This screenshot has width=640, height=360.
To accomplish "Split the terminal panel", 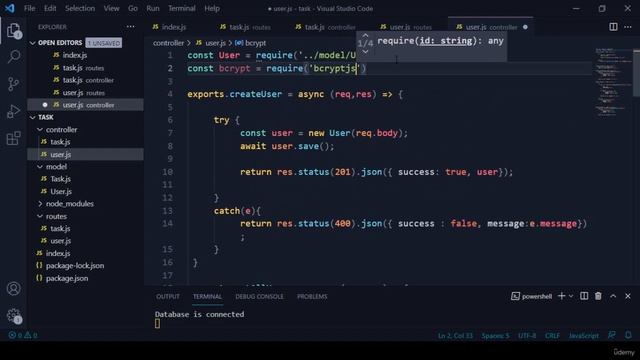I will coord(584,296).
